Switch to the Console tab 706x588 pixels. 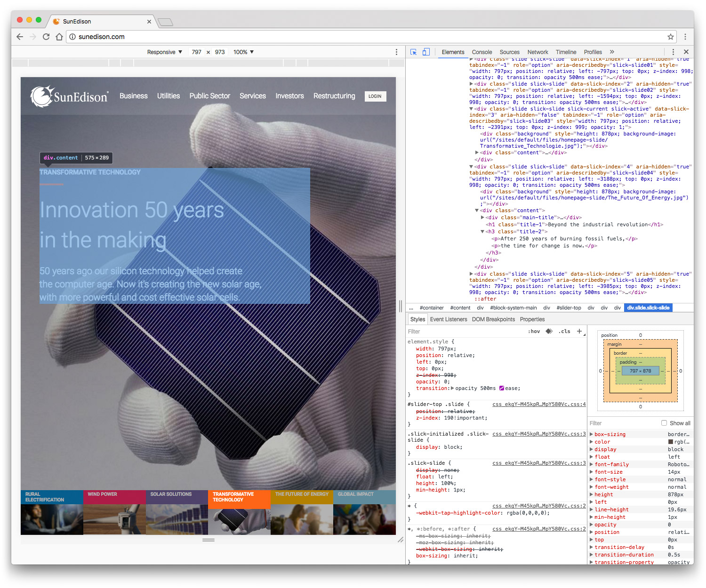pyautogui.click(x=481, y=52)
